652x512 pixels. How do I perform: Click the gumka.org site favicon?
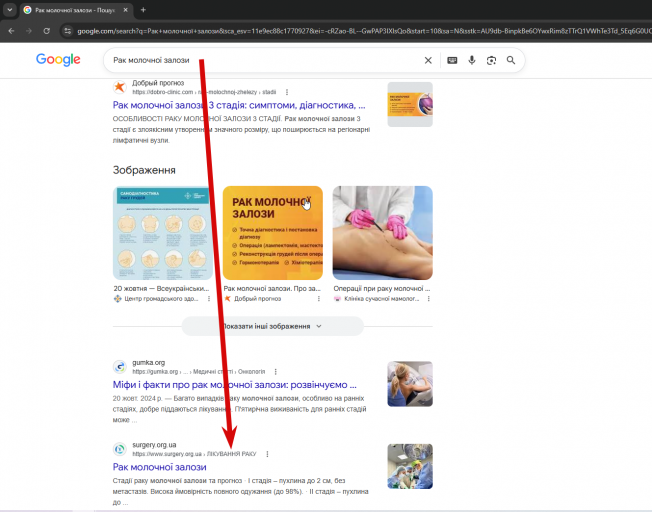[120, 366]
